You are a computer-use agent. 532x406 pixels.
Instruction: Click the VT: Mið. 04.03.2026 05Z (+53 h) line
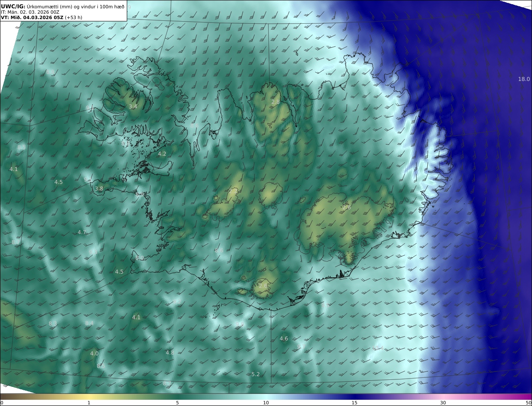pyautogui.click(x=42, y=18)
